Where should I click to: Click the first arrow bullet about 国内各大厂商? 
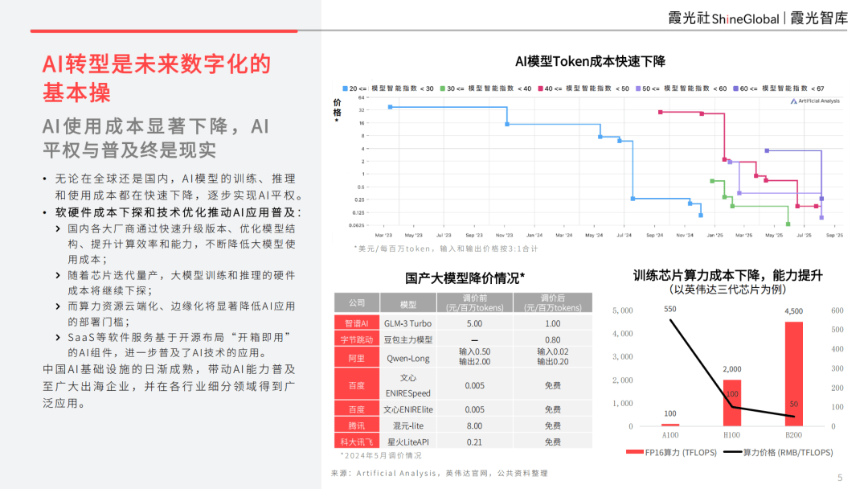(59, 230)
